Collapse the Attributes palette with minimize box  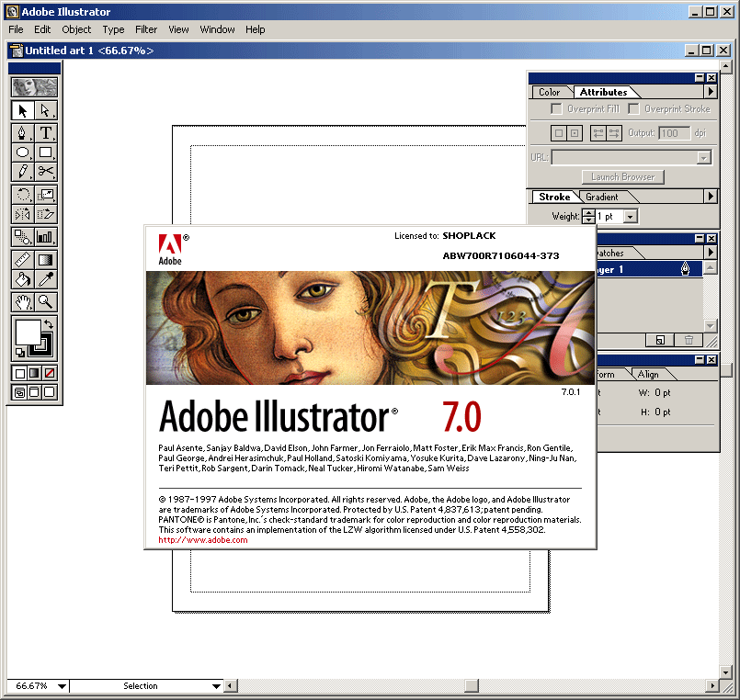700,78
